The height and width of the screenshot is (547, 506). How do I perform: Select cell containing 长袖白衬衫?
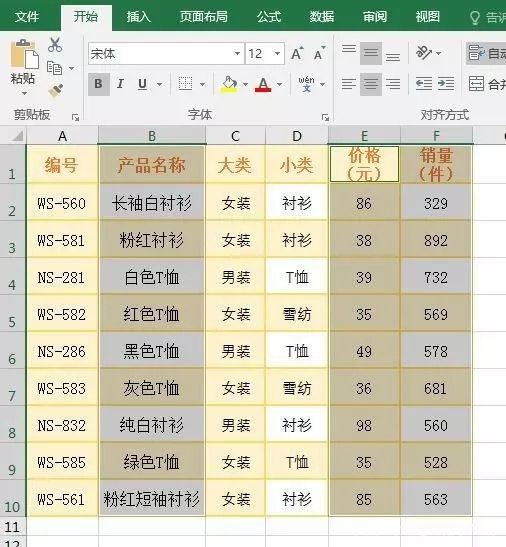[x=152, y=203]
